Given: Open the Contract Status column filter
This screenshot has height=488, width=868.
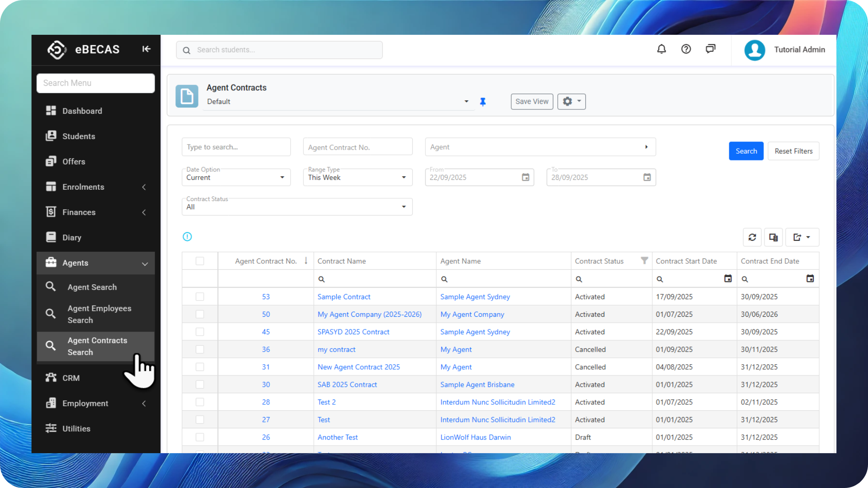Looking at the screenshot, I should pos(644,261).
